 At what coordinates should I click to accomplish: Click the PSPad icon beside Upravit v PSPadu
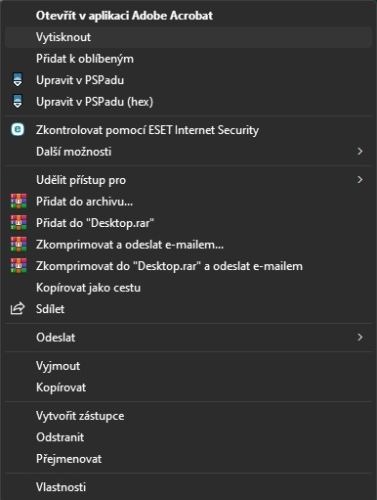18,80
